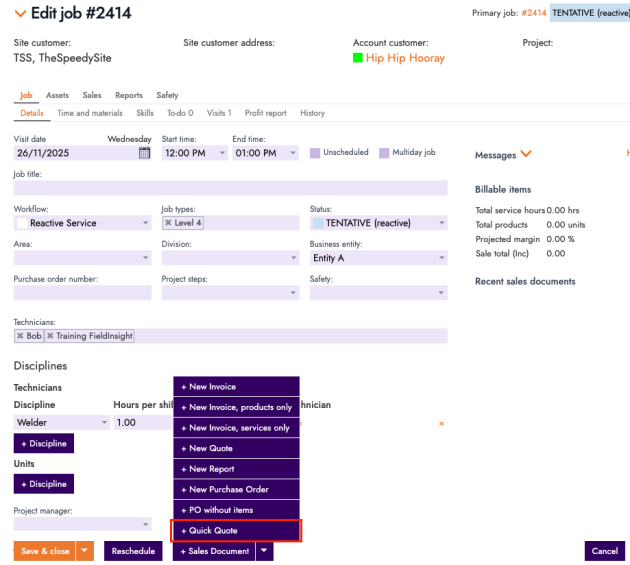Toggle the Unscheduled checkbox
The height and width of the screenshot is (565, 630).
point(315,153)
